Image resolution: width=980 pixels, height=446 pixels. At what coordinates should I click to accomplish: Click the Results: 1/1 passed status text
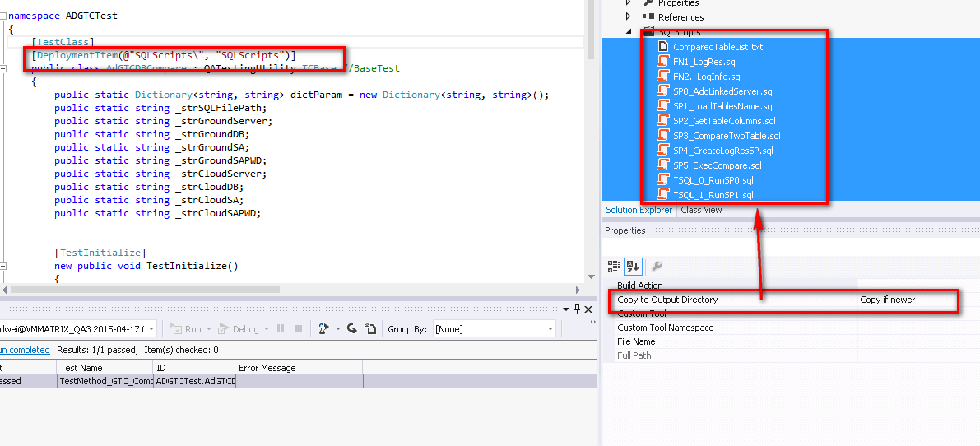pyautogui.click(x=97, y=350)
